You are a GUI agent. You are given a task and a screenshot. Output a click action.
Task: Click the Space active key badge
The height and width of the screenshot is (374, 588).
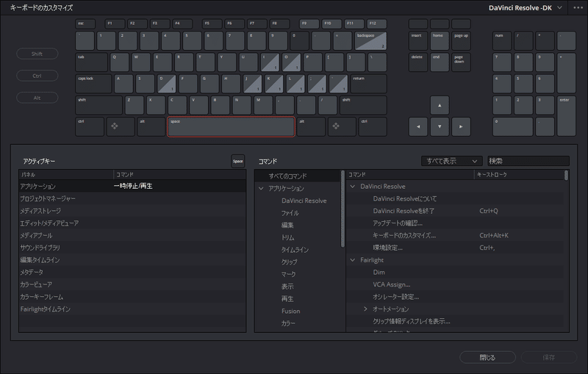237,161
